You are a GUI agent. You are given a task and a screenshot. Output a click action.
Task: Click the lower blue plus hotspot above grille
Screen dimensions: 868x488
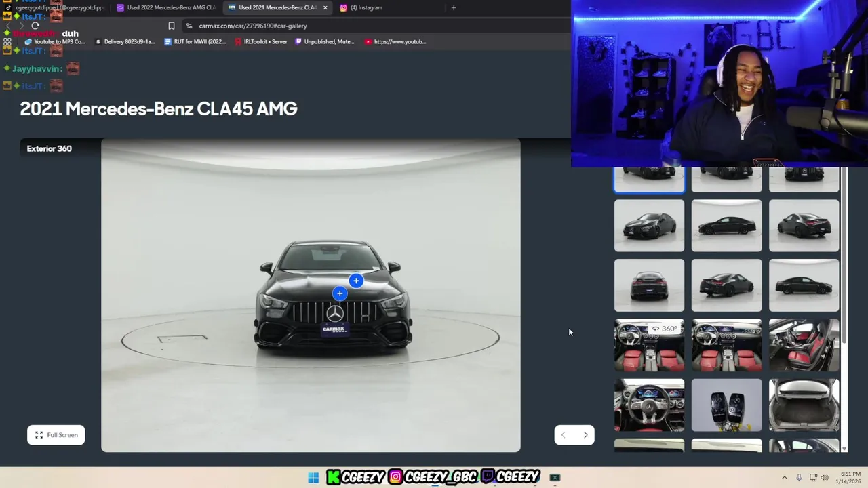point(340,293)
